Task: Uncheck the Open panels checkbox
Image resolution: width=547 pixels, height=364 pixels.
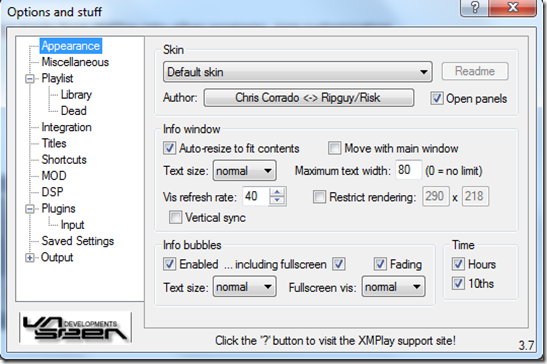Action: [x=437, y=98]
